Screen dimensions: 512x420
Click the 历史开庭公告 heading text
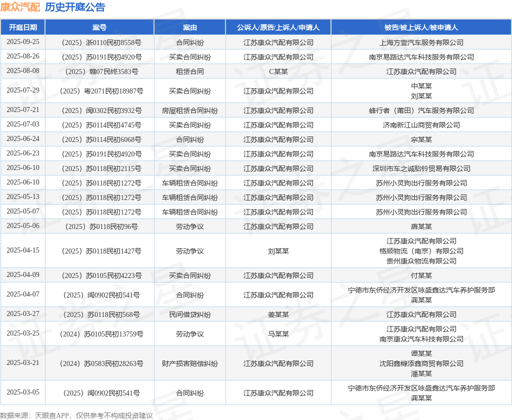click(x=75, y=7)
